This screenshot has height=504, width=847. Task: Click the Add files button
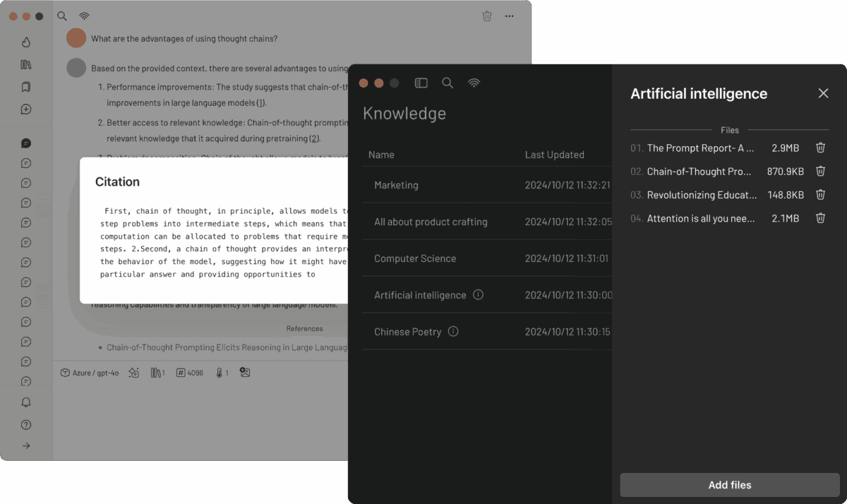730,485
